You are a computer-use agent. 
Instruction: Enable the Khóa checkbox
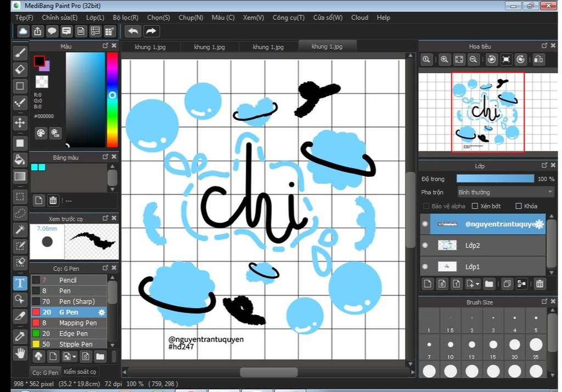pos(518,206)
